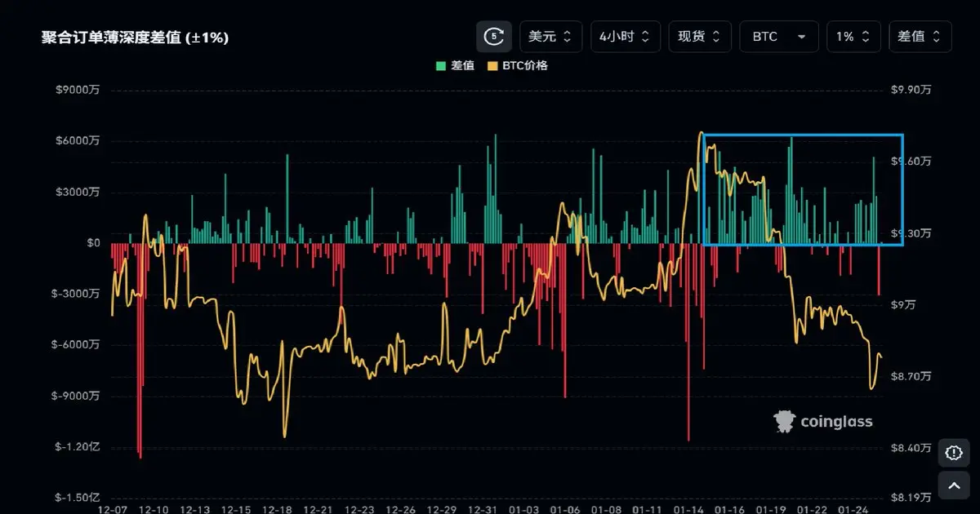Click the 01-14 date label
Viewport: 980px width, 514px height.
(688, 509)
